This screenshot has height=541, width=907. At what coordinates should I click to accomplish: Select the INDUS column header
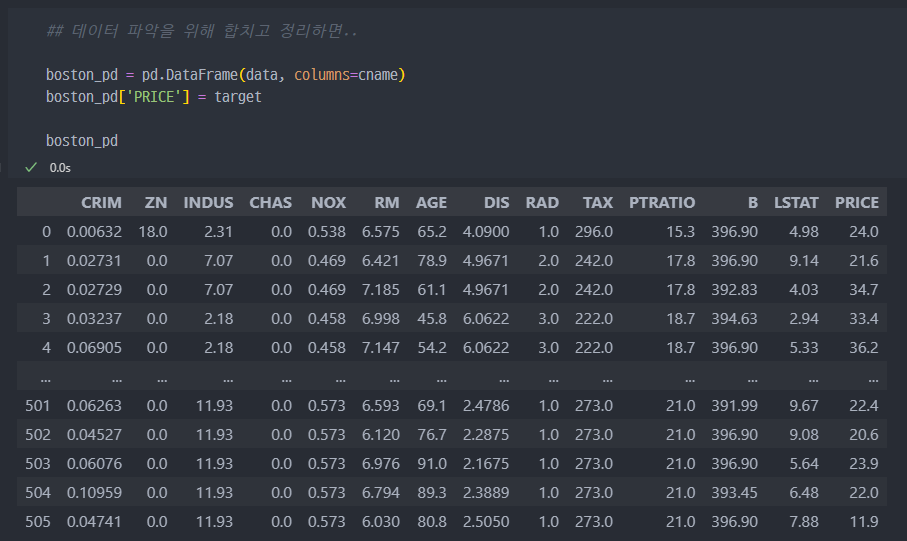point(208,203)
